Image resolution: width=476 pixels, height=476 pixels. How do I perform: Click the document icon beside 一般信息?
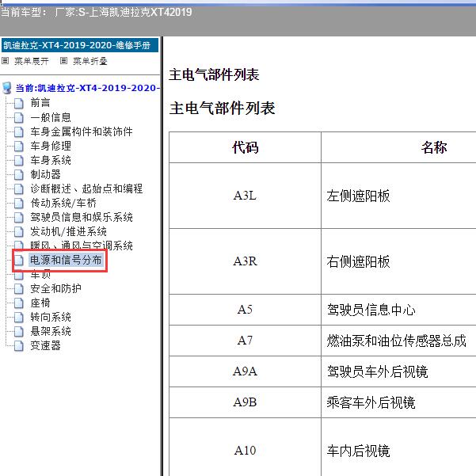coord(19,117)
